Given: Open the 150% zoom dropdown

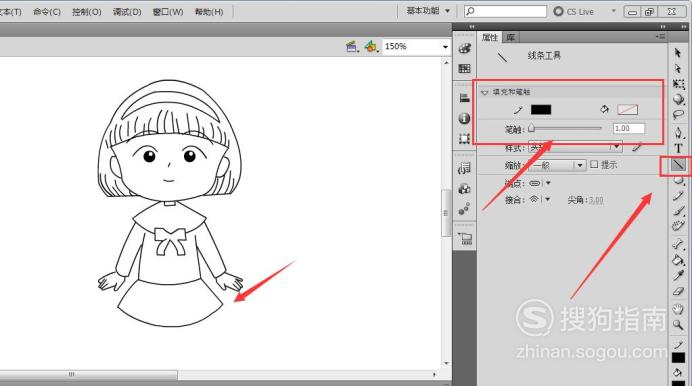Looking at the screenshot, I should [x=445, y=47].
